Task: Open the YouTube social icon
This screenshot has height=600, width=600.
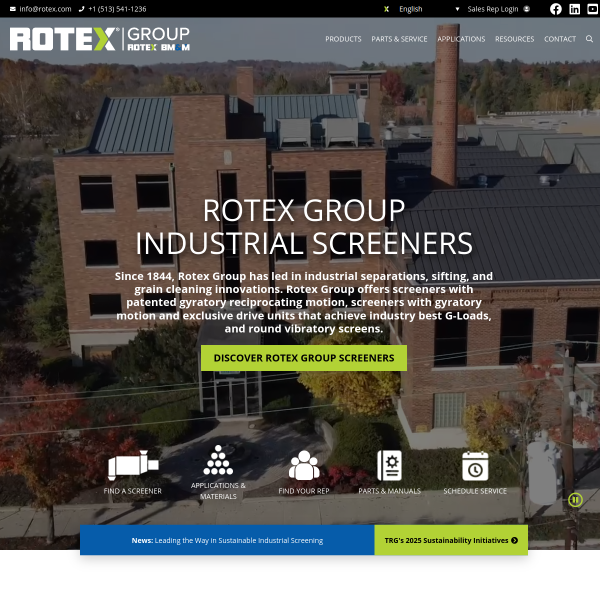Action: (593, 9)
